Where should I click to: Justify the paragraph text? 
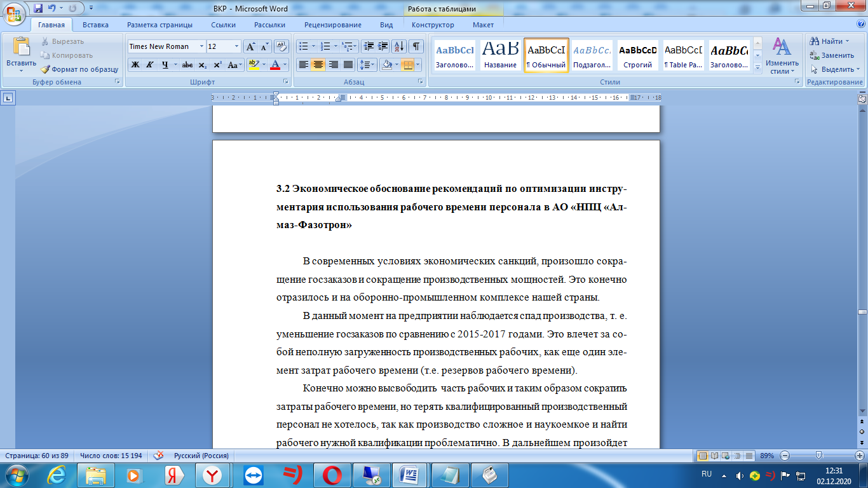coord(348,65)
